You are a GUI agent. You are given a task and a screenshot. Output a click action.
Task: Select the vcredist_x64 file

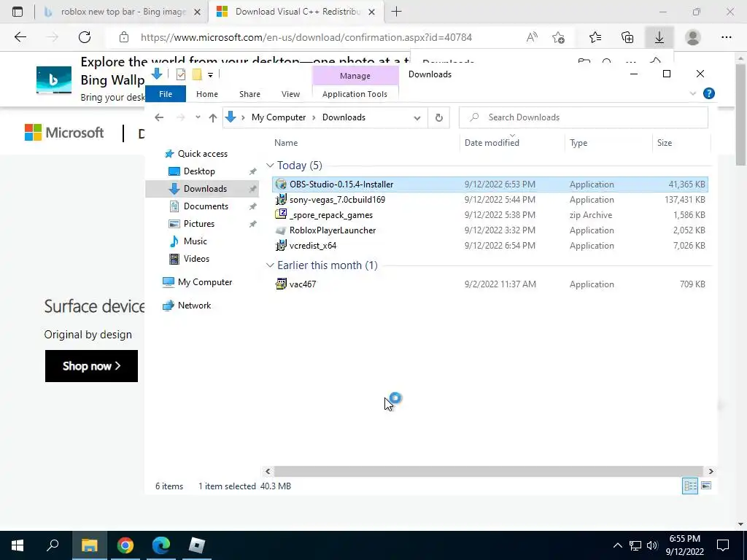pos(489,246)
